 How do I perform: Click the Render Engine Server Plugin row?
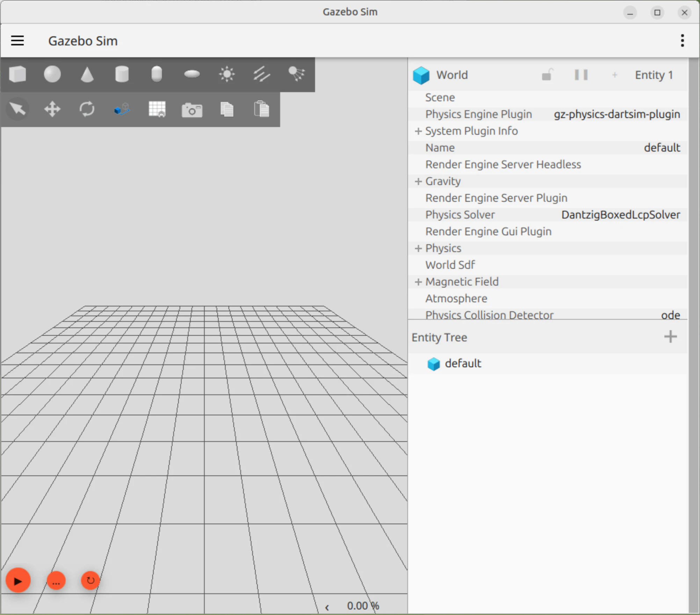point(548,198)
